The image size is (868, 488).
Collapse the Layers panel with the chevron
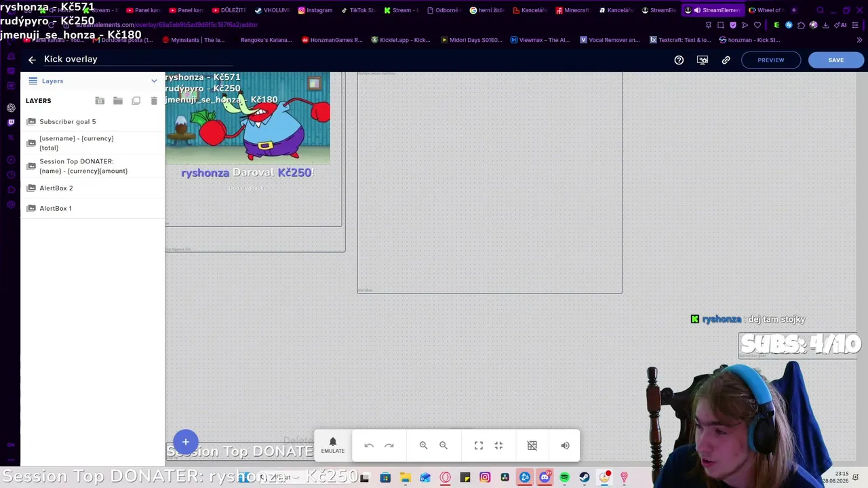point(154,81)
